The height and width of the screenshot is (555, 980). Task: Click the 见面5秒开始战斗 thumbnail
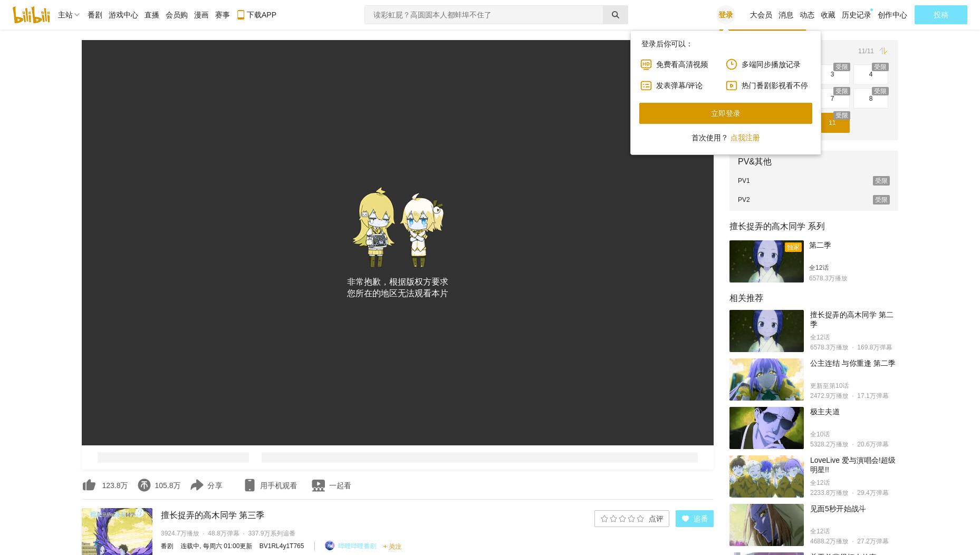pyautogui.click(x=766, y=525)
